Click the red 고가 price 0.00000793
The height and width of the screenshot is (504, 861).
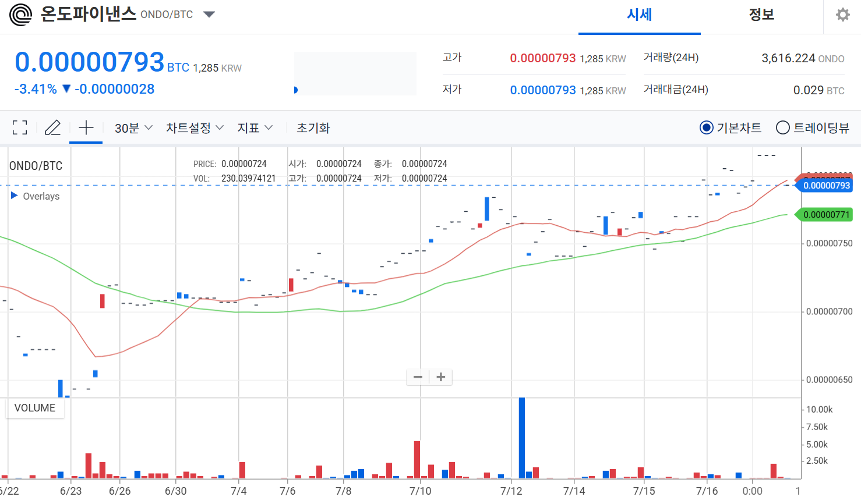click(x=543, y=58)
